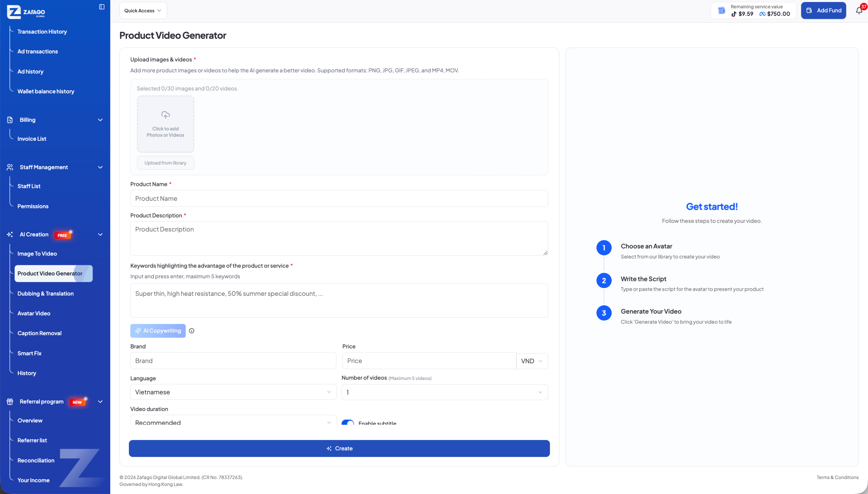Viewport: 868px width, 494px height.
Task: Click the Add Fund button
Action: [x=823, y=11]
